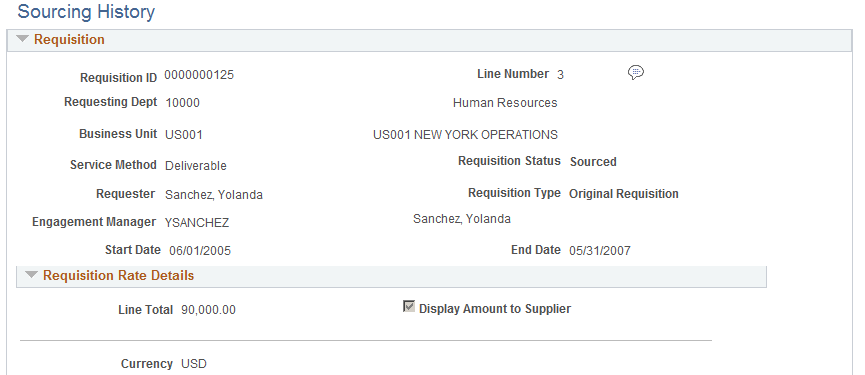This screenshot has width=865, height=375.
Task: Click the Human Resources department description
Action: 505,103
